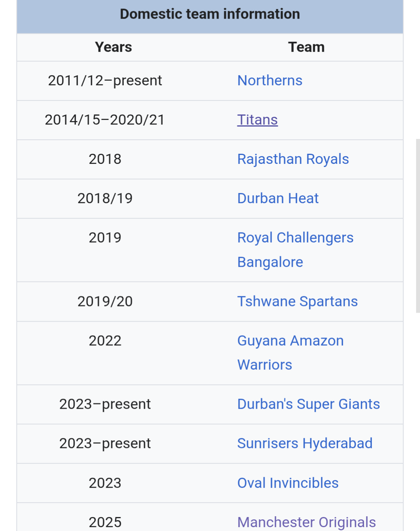Follow the Tshwane Spartans link
This screenshot has width=420, height=531.
297,302
